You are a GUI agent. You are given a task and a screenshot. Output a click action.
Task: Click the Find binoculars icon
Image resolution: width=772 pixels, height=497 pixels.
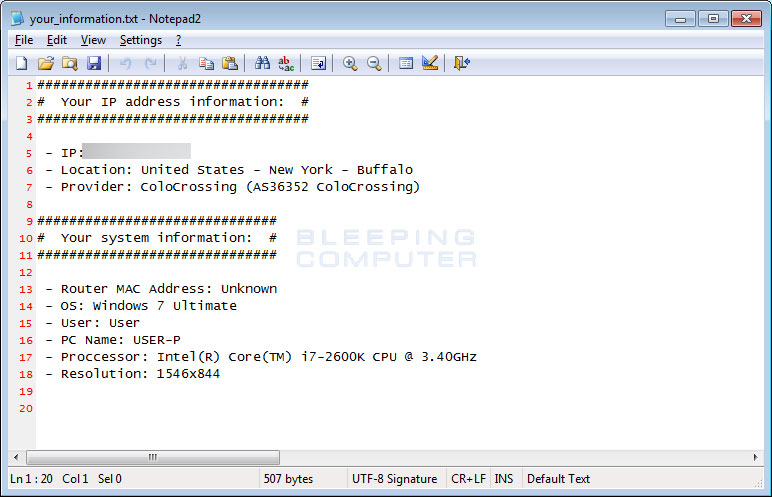(x=262, y=63)
